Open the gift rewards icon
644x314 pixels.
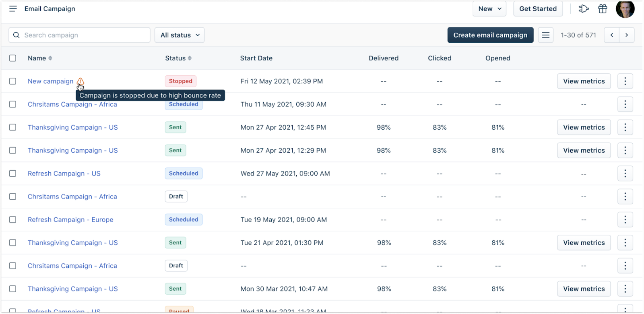pos(603,9)
